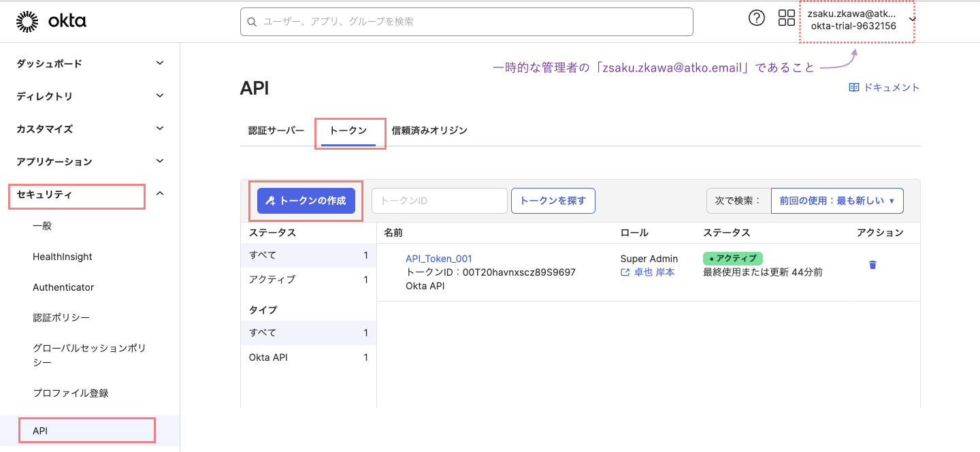Image resolution: width=980 pixels, height=452 pixels.
Task: Delete API_Token_001 with the trash icon
Action: tap(873, 265)
